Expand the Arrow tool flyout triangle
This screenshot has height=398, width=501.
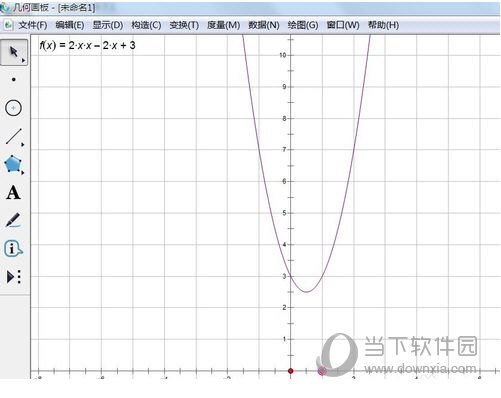pyautogui.click(x=23, y=61)
